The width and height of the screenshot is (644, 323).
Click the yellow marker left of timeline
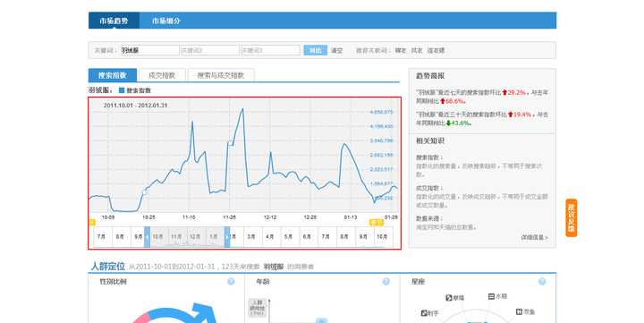tap(92, 222)
